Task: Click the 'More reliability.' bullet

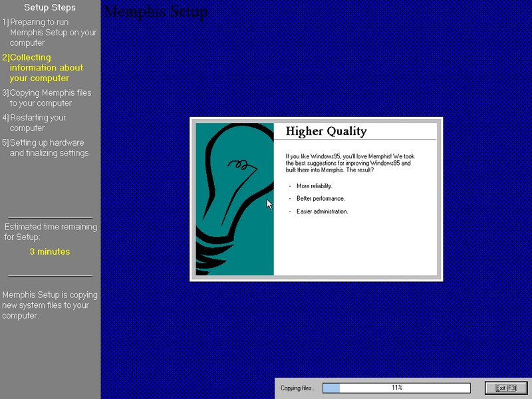Action: point(314,186)
